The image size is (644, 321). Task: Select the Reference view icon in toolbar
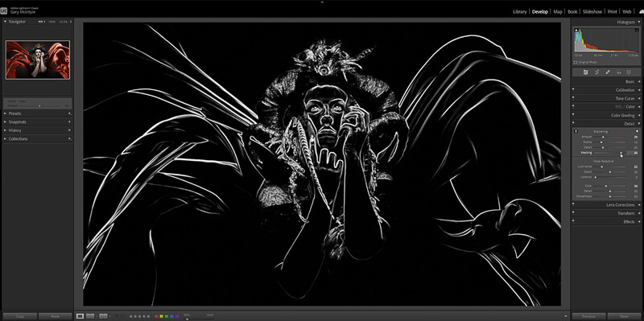[x=90, y=316]
